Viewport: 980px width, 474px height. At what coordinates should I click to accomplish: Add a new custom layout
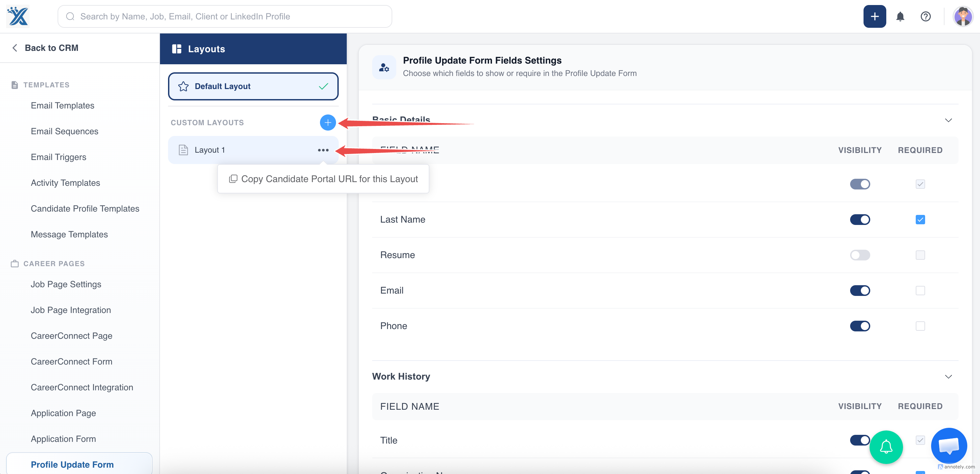point(328,123)
